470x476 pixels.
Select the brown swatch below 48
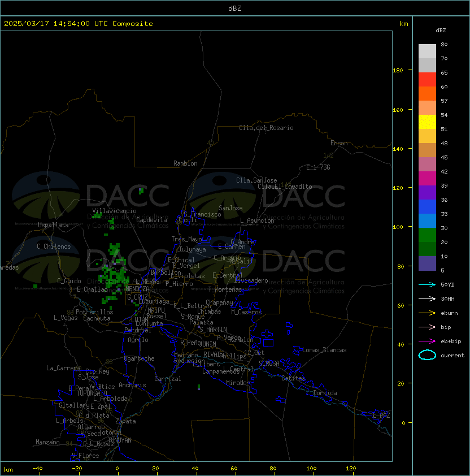[427, 150]
